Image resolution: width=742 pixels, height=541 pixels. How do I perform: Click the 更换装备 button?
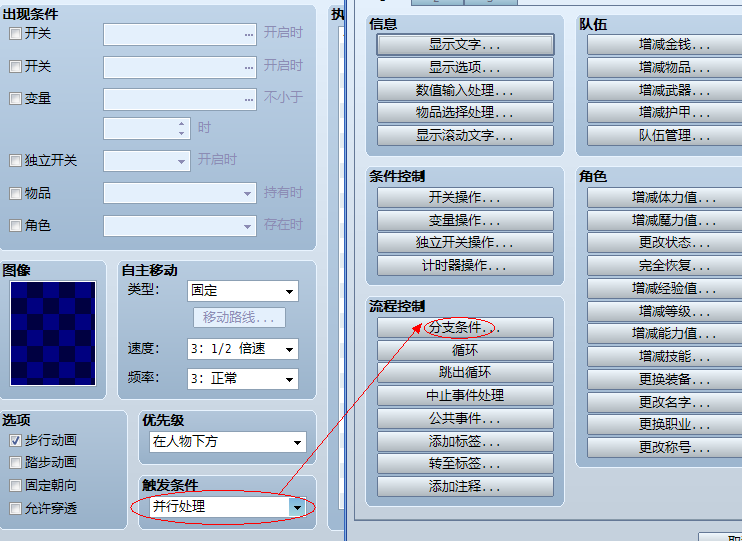(664, 380)
